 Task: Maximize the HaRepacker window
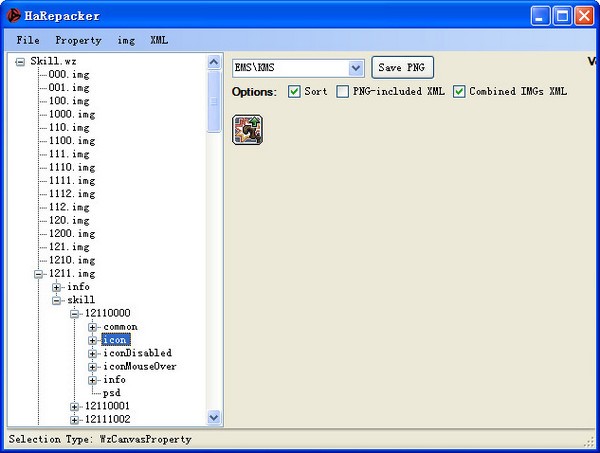[562, 16]
